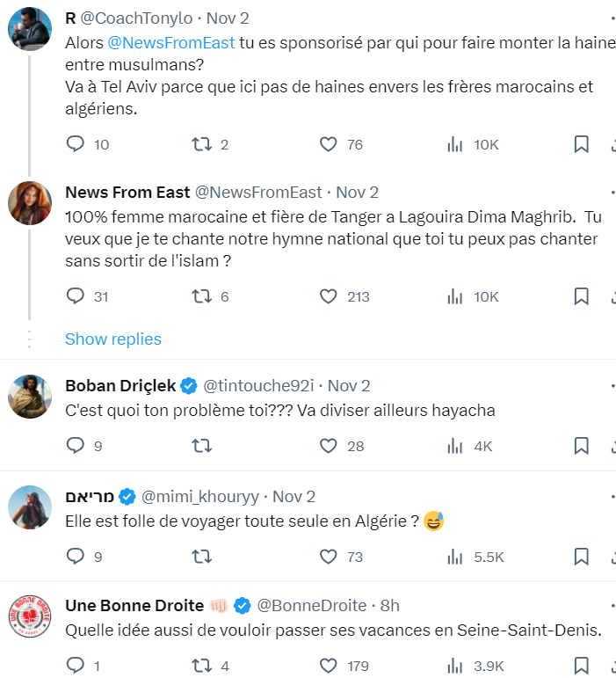Open the Une Bonne Droite 8h timestamp
This screenshot has width=616, height=678.
(389, 605)
